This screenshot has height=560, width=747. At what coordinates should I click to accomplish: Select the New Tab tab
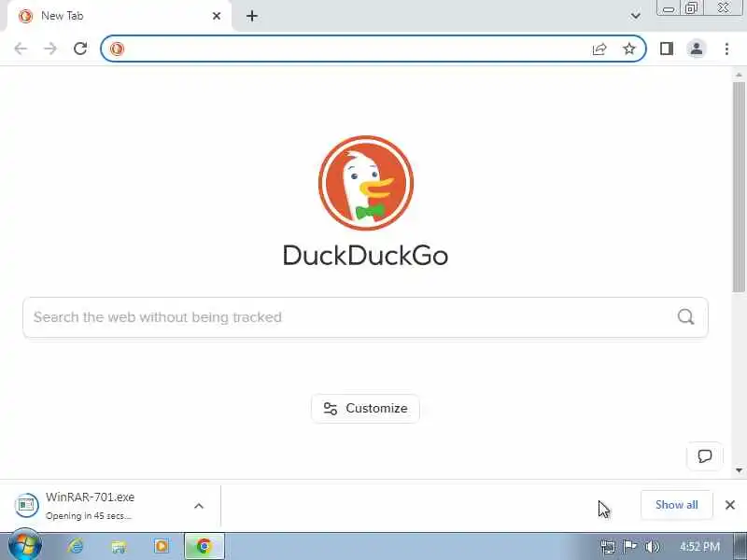119,16
